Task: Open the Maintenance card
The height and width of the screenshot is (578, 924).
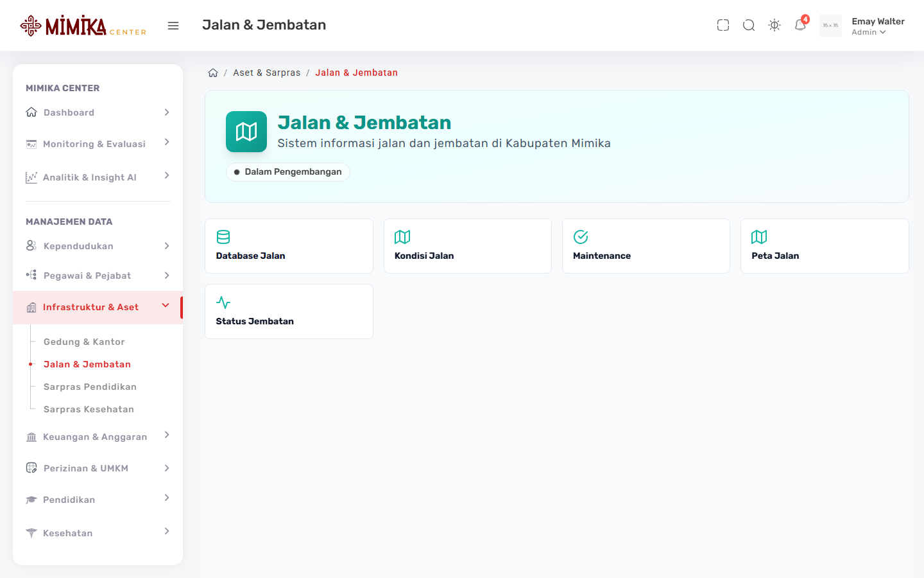Action: coord(646,246)
